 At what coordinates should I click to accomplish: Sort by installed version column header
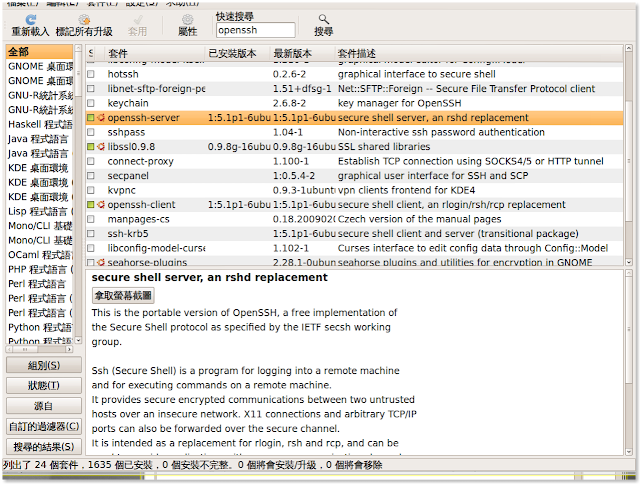pyautogui.click(x=237, y=53)
